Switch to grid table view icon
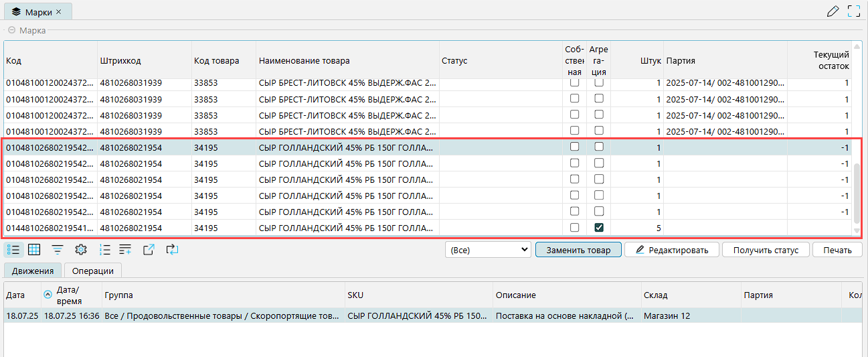868x357 pixels. click(34, 250)
